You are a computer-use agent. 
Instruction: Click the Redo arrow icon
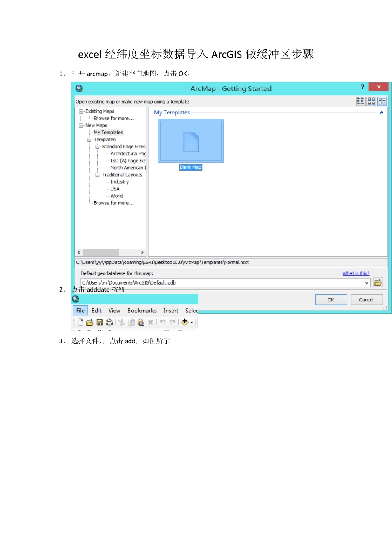pyautogui.click(x=172, y=322)
